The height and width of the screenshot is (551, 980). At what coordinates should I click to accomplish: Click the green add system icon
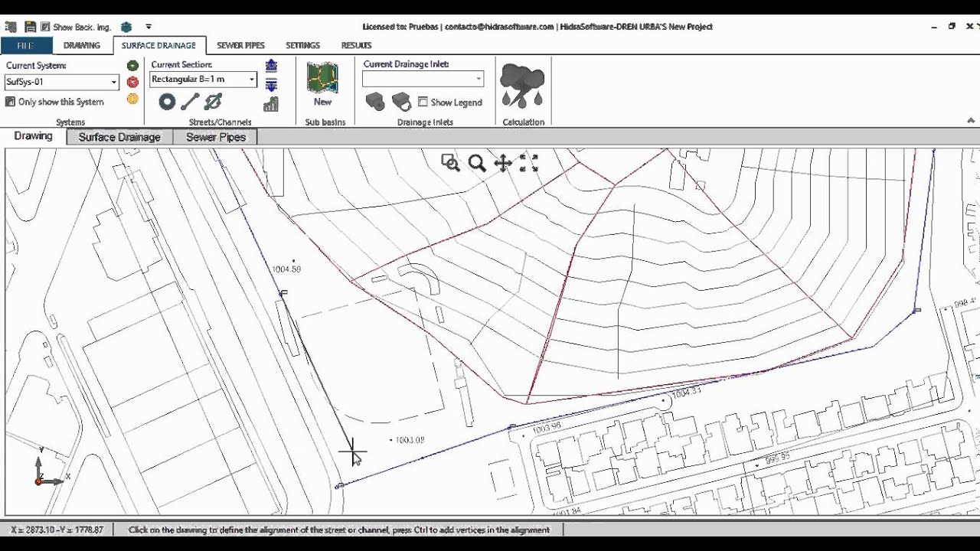pos(132,66)
